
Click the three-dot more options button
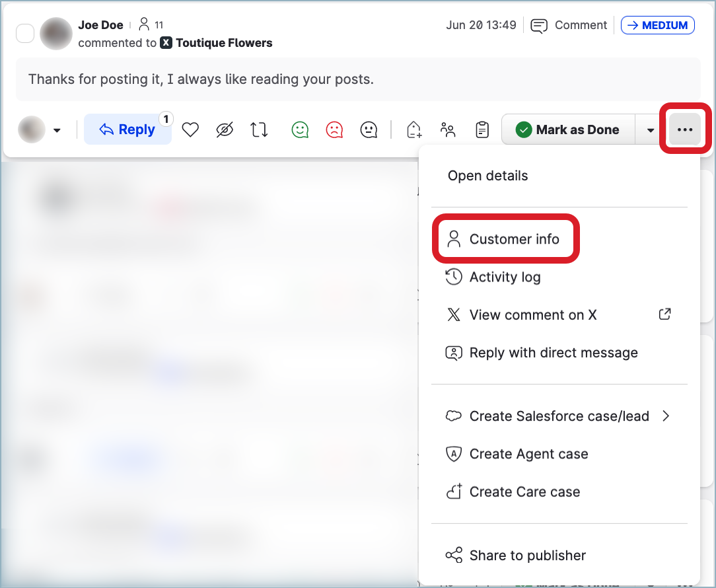[x=685, y=130]
